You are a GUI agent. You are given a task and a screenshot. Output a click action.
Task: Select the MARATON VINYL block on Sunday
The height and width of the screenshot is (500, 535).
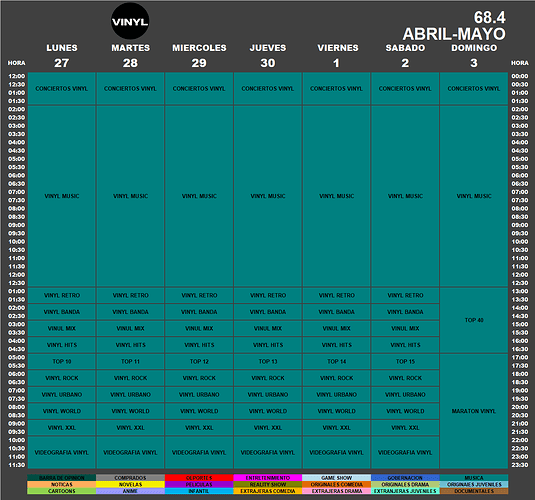coord(474,411)
